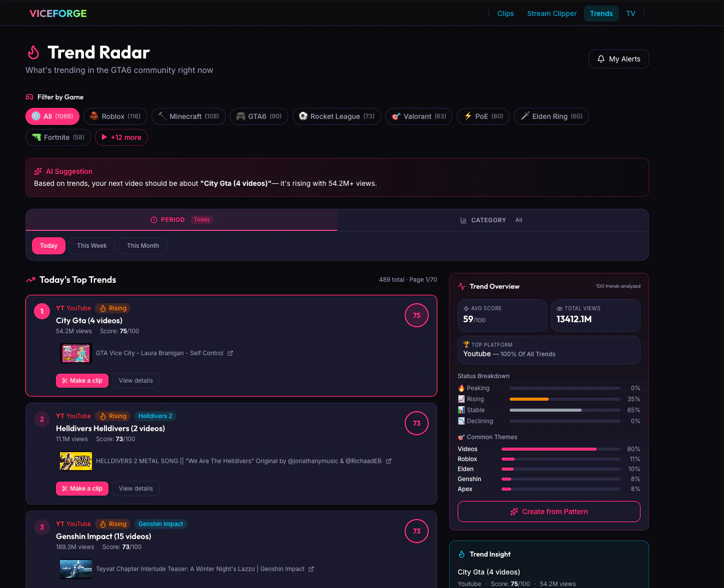Click the play arrow in +12 more
The image size is (724, 588).
104,137
